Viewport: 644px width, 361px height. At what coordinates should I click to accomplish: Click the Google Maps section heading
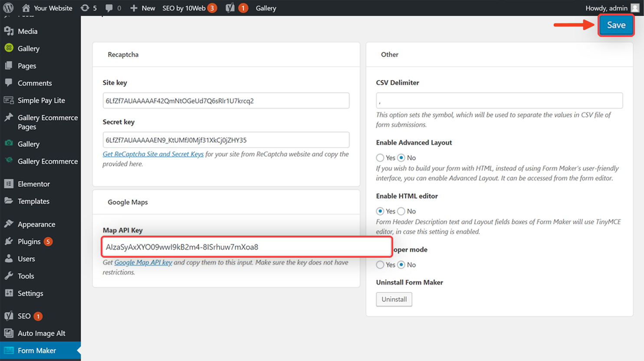click(x=128, y=202)
